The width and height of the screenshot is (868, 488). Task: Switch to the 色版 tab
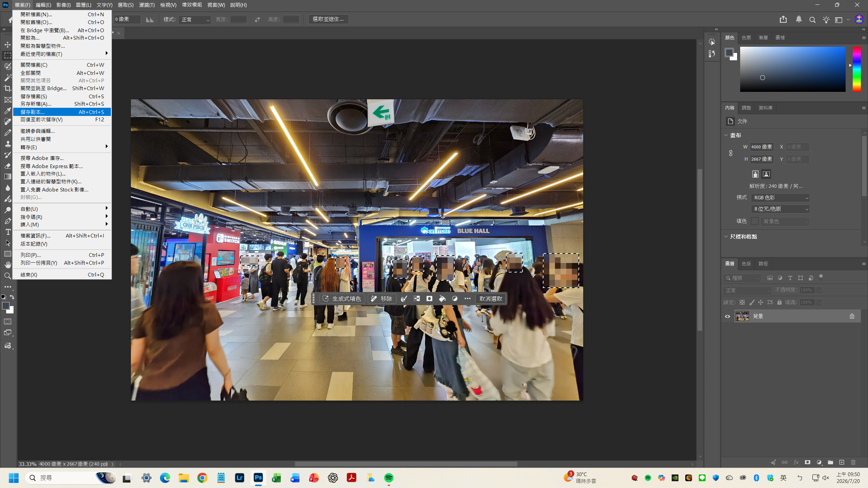click(746, 264)
